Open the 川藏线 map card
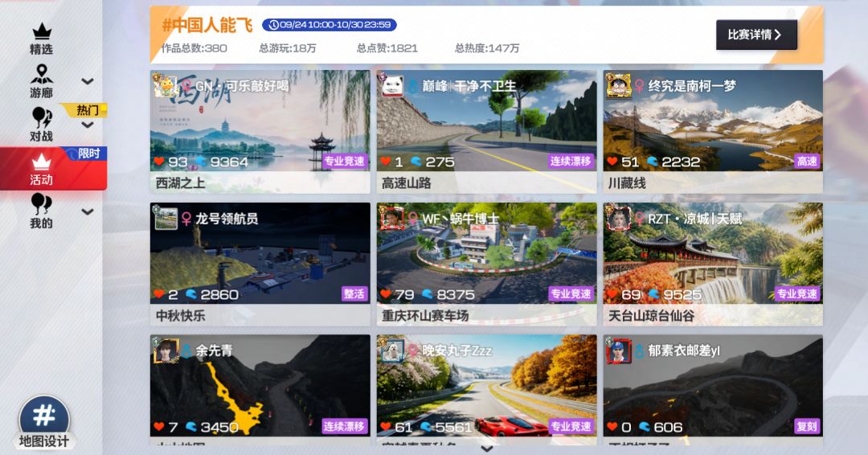This screenshot has width=868, height=455. 713,131
